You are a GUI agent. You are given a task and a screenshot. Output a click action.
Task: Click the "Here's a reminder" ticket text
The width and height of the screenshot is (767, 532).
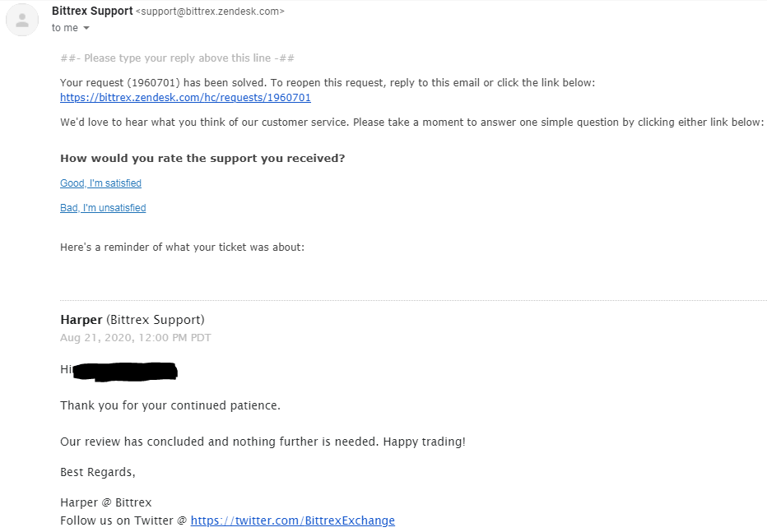pos(182,247)
